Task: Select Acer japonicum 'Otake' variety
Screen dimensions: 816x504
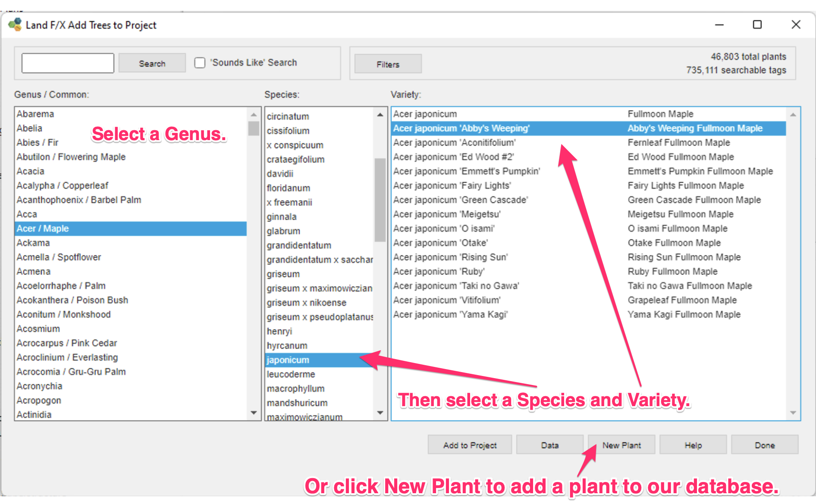Action: click(x=589, y=243)
